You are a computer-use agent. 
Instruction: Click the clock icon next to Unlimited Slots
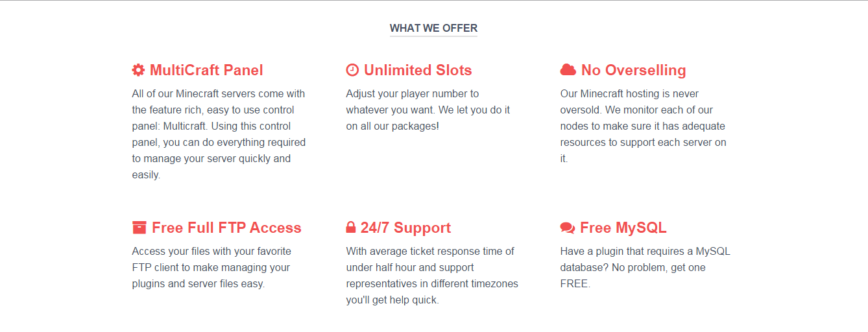coord(352,70)
